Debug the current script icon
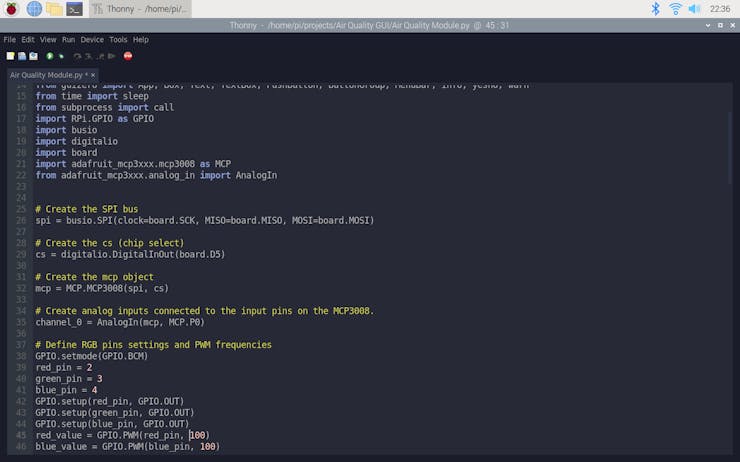 coord(61,56)
